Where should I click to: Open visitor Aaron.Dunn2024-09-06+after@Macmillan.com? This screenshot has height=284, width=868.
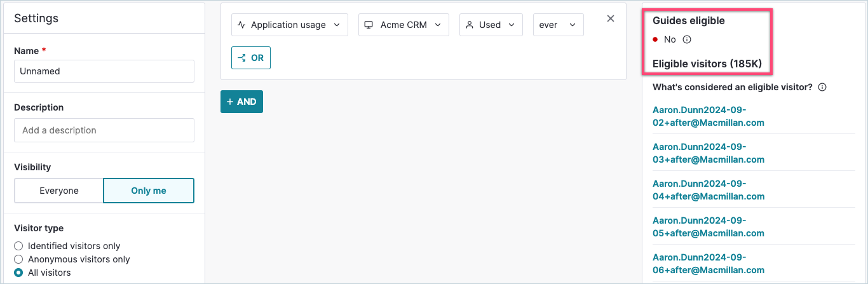[x=708, y=264]
